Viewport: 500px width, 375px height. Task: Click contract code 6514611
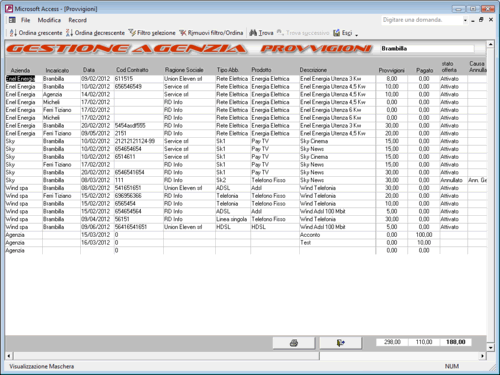click(138, 157)
